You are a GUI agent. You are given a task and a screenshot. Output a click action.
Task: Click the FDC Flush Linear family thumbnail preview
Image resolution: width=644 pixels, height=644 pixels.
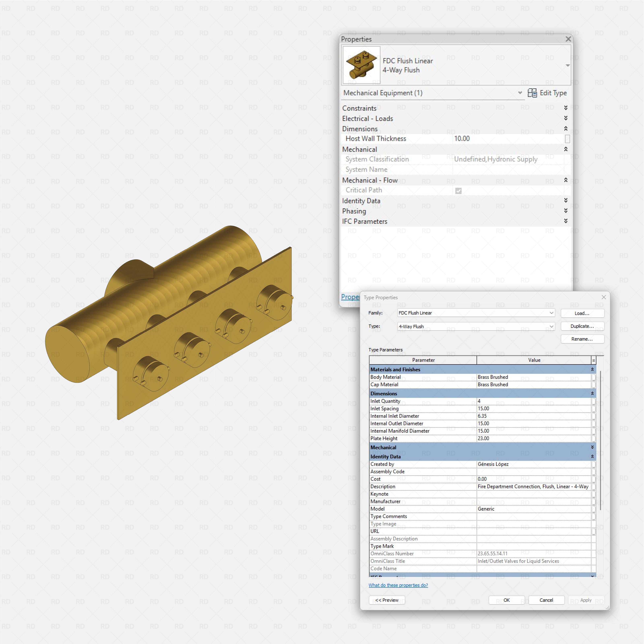click(361, 65)
